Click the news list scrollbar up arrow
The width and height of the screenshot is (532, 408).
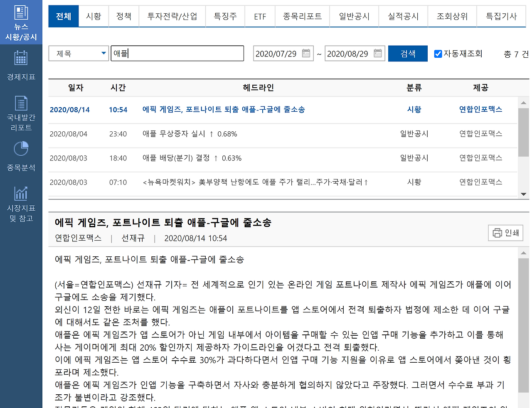pos(523,103)
